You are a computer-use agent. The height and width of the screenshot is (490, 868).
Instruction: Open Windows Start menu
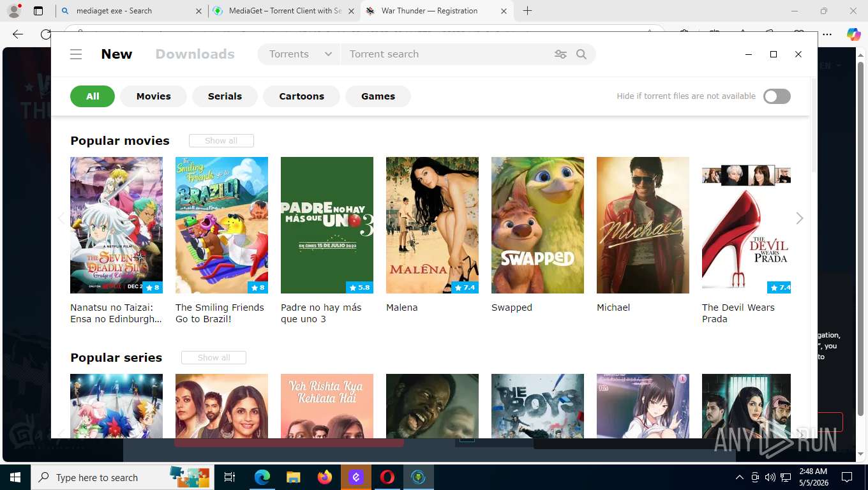(x=15, y=477)
